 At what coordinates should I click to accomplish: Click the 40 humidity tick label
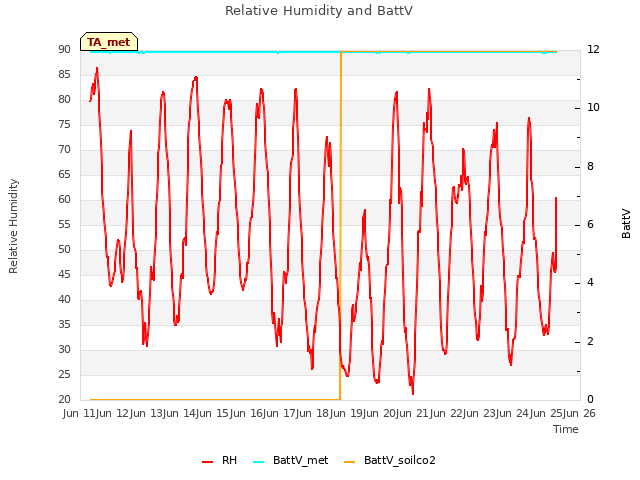[x=64, y=299]
